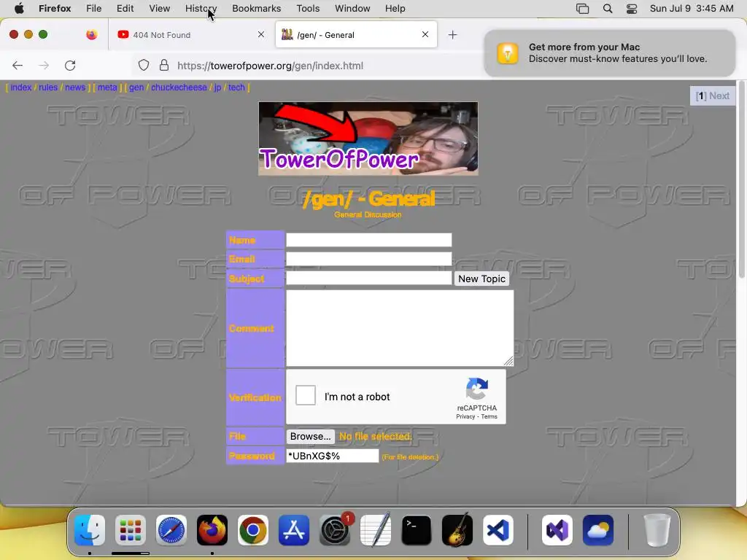Go forward to next page
This screenshot has width=747, height=560.
click(44, 66)
